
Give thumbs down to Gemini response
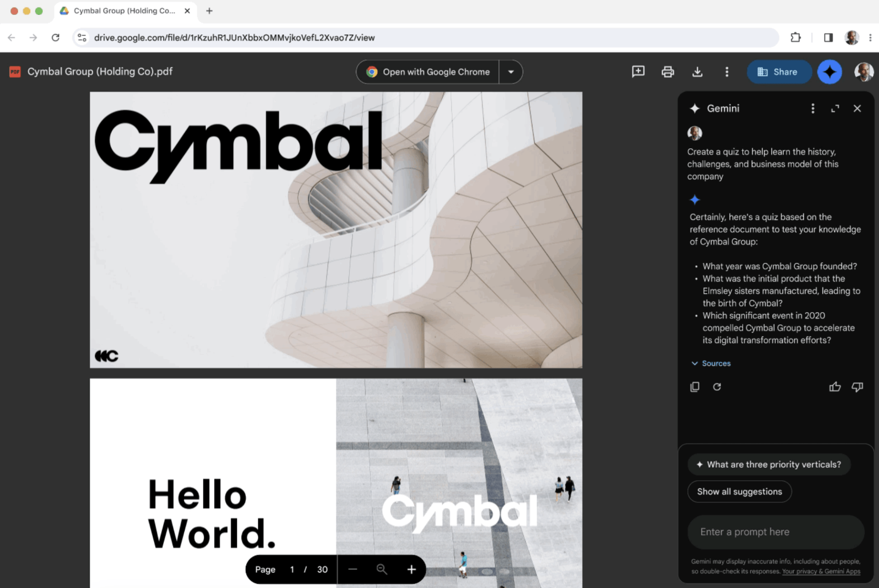pyautogui.click(x=857, y=387)
